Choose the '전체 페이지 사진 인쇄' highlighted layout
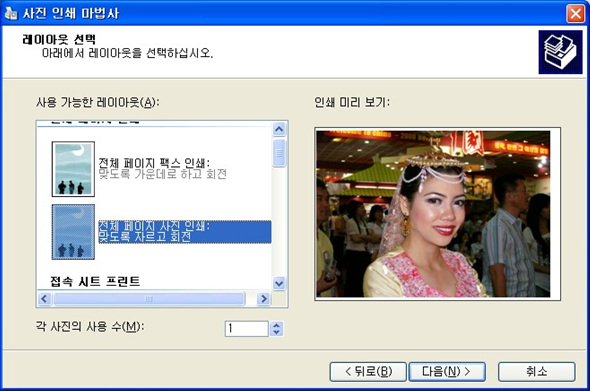The height and width of the screenshot is (391, 590). tap(184, 232)
